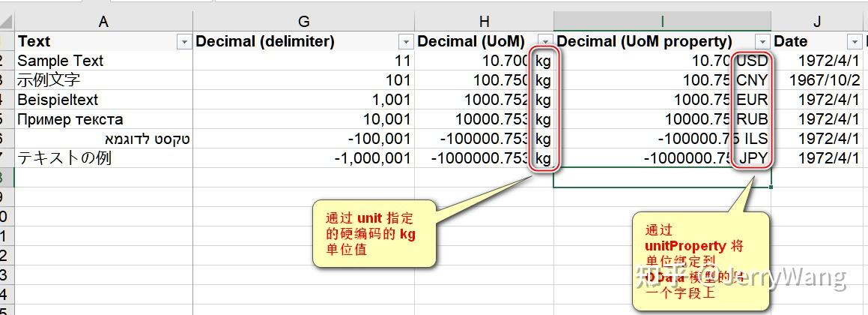Click the 'Decimal (UoM)' header cell

pyautogui.click(x=484, y=41)
